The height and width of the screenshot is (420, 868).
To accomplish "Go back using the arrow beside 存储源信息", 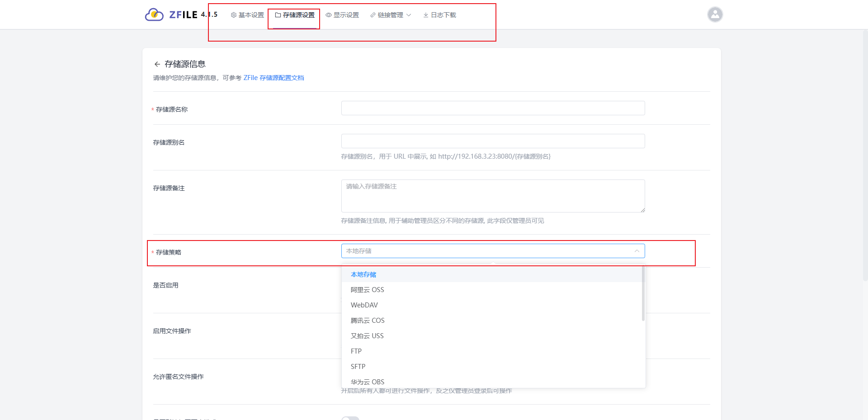I will (157, 64).
